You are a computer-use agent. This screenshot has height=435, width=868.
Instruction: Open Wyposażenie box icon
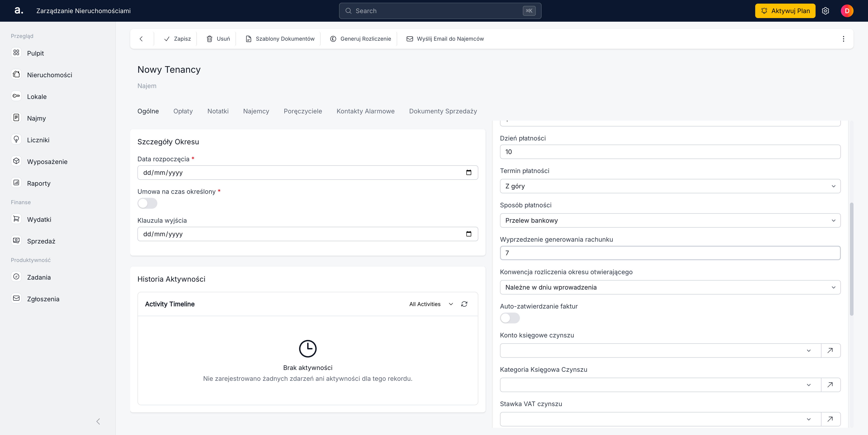pos(16,161)
